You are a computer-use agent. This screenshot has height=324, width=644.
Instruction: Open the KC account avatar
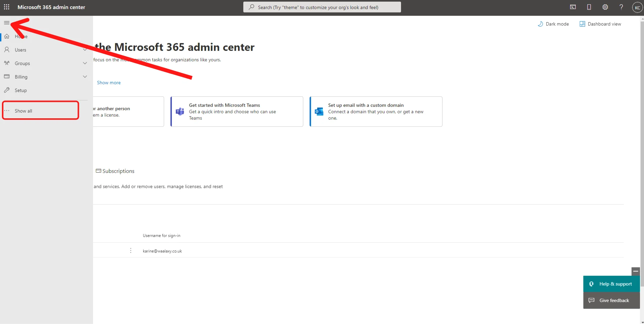pos(637,7)
